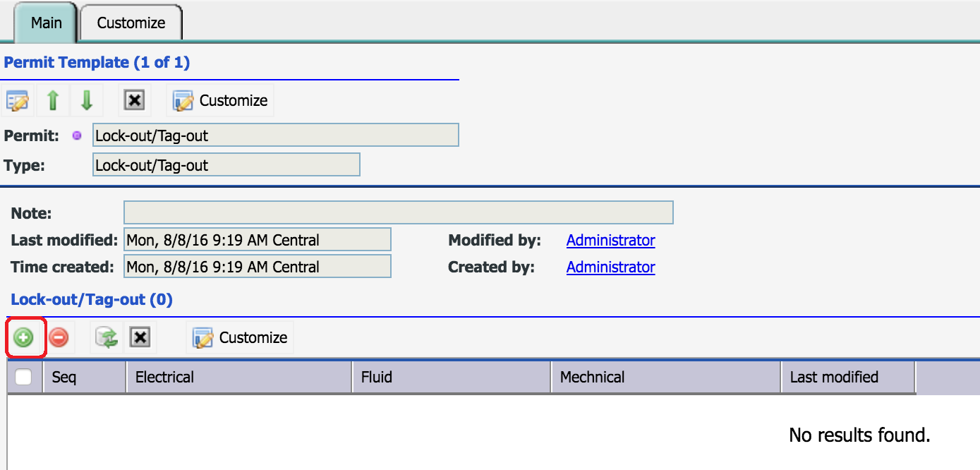The width and height of the screenshot is (980, 470).
Task: Open the Created by Administrator link
Action: pos(611,267)
